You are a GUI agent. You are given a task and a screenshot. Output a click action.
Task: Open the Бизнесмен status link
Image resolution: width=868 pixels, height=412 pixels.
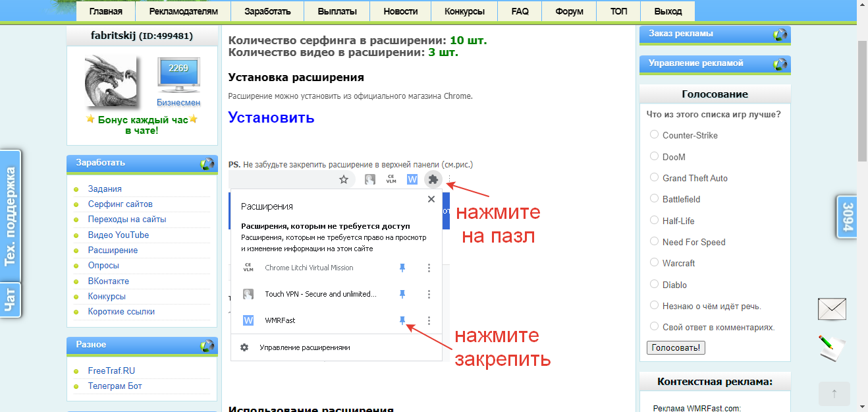tap(178, 103)
